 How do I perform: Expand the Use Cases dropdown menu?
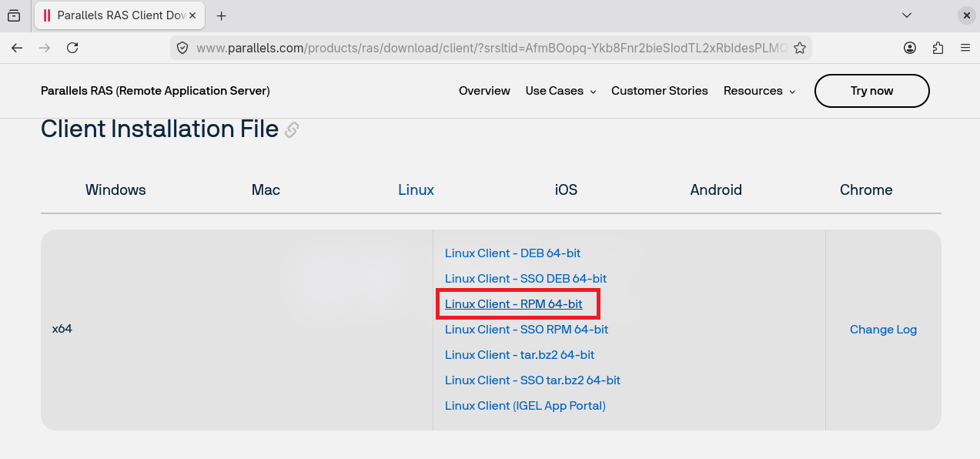coord(560,91)
